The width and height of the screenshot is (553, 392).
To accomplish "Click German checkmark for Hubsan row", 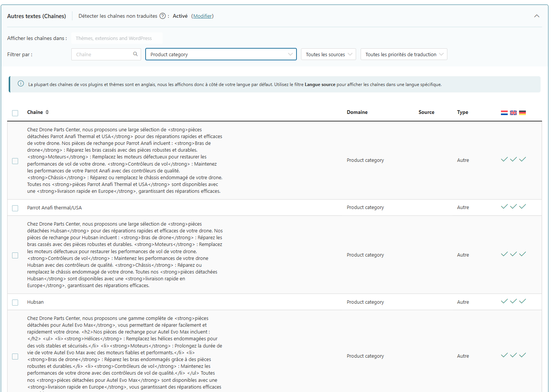I will [522, 301].
